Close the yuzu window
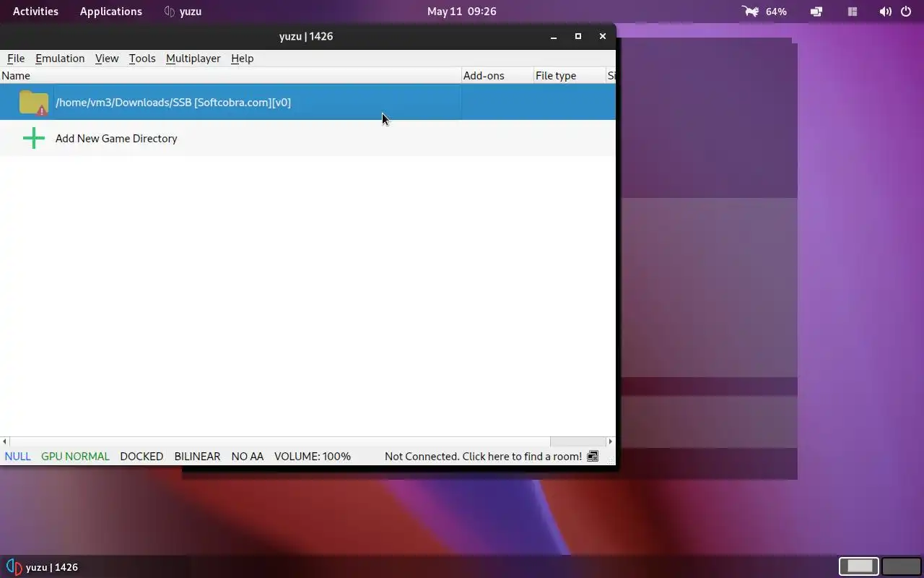The width and height of the screenshot is (924, 578). [x=603, y=36]
